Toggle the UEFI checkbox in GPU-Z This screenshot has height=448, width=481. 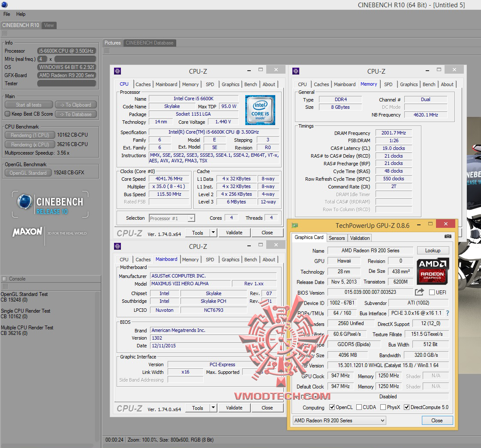[x=432, y=292]
